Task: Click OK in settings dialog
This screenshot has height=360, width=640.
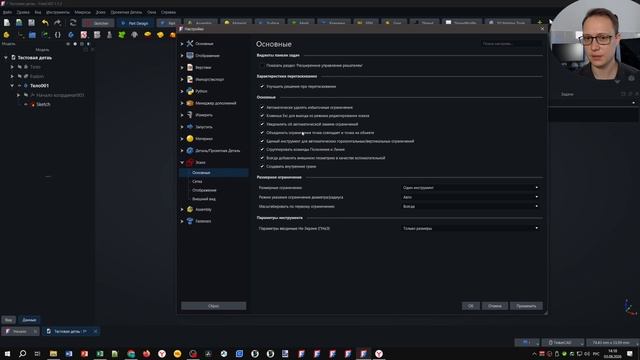Action: coord(471,306)
